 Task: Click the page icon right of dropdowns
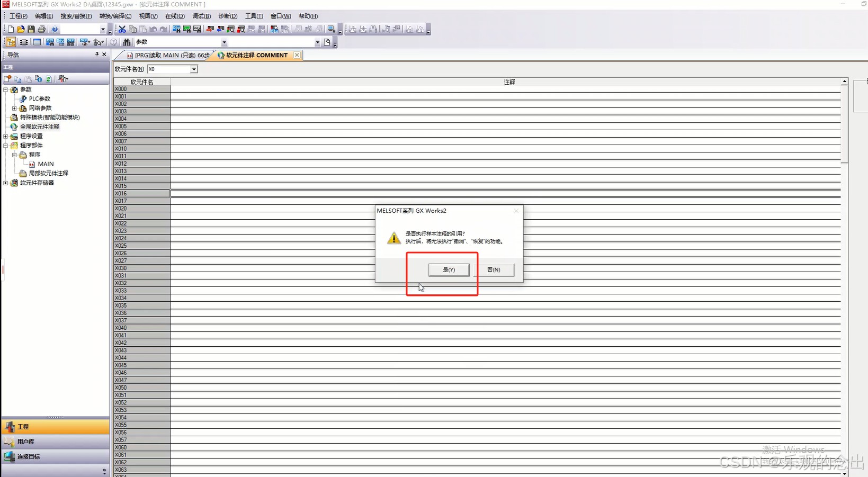tap(327, 42)
